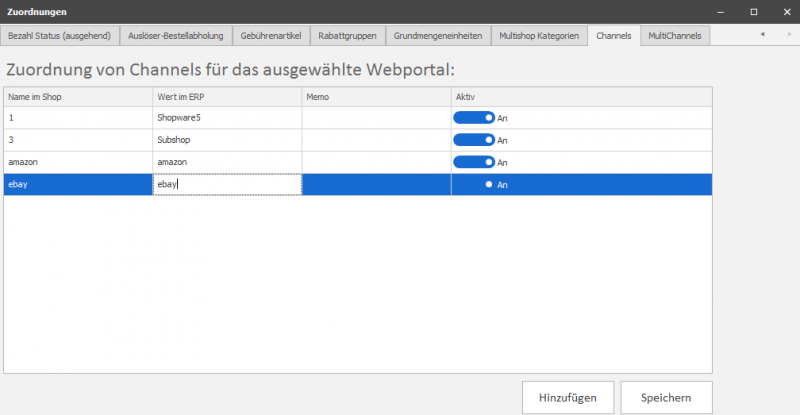800x415 pixels.
Task: Toggle the Aktiv switch in ebay row
Action: 474,184
